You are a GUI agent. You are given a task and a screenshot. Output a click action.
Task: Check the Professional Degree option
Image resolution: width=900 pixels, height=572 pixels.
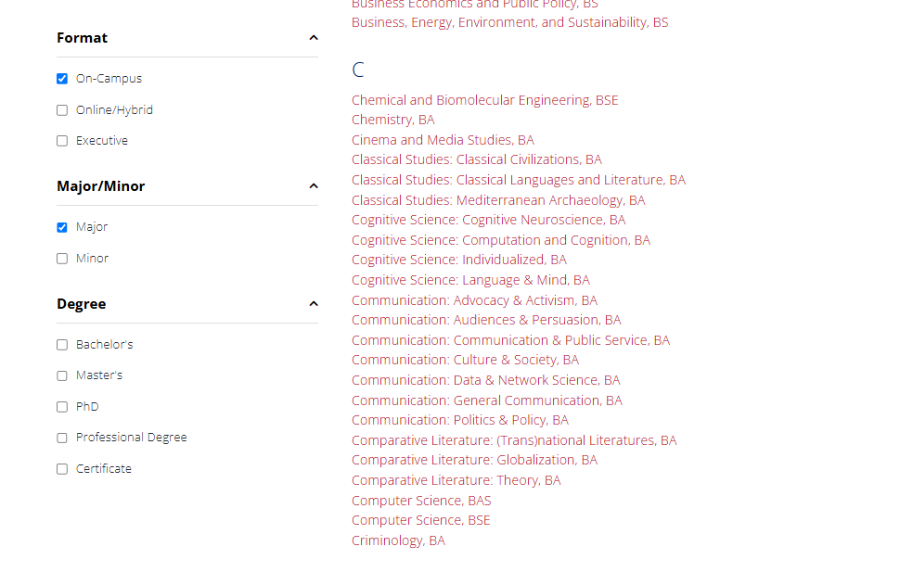pos(62,438)
